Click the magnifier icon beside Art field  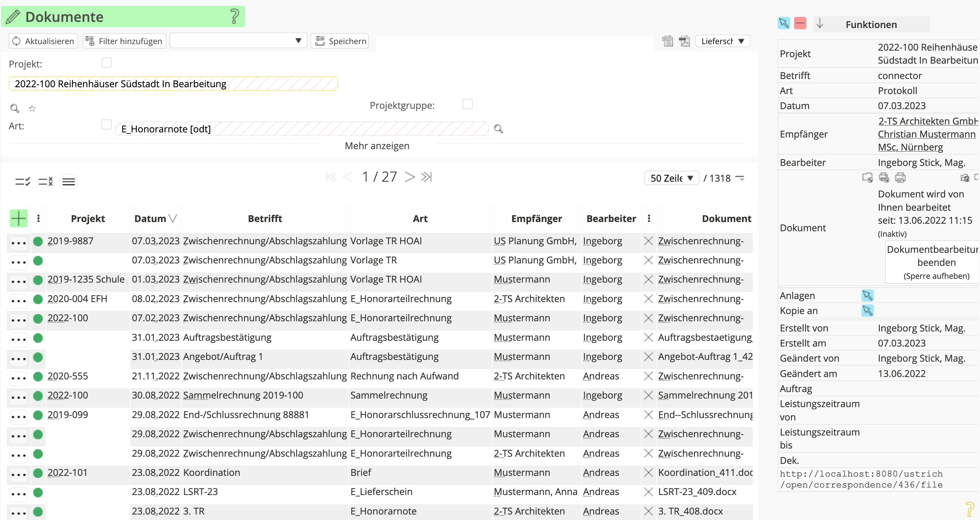coord(498,129)
